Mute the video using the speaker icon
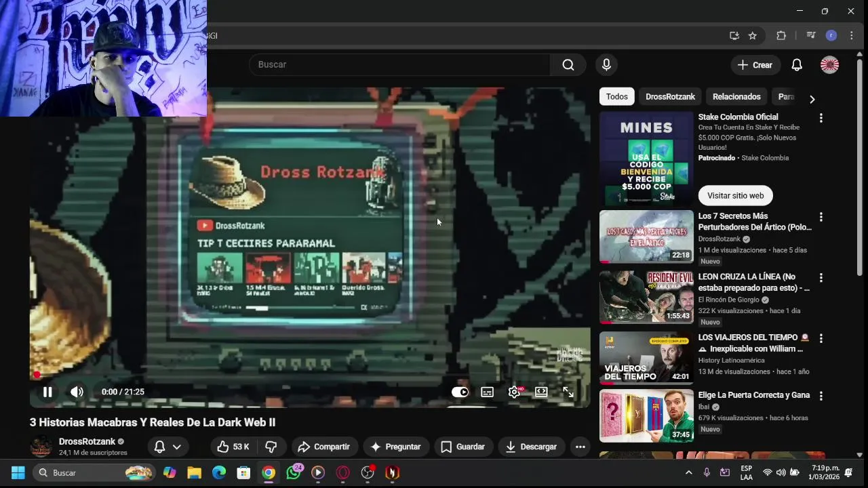 click(x=77, y=392)
